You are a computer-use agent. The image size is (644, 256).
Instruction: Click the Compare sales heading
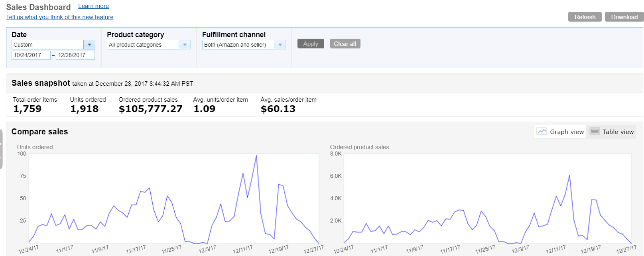click(39, 132)
